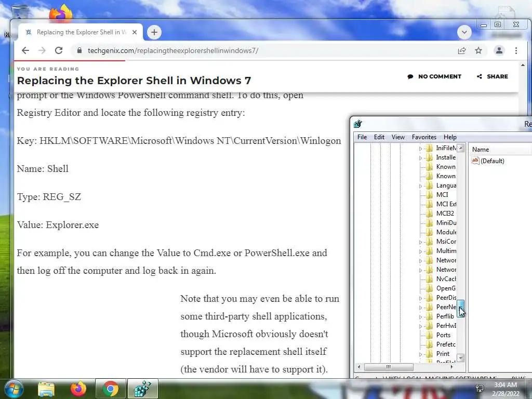
Task: Click the Chrome back arrow
Action: click(25, 50)
